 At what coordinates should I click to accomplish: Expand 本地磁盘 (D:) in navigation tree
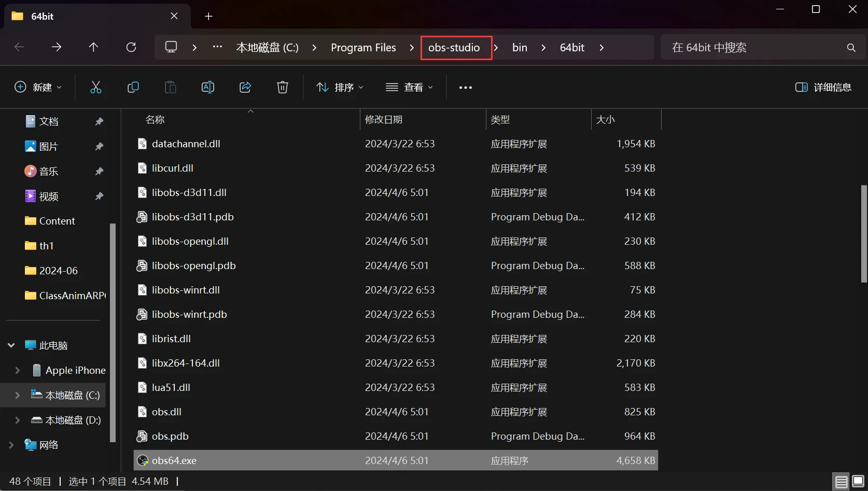click(x=18, y=420)
